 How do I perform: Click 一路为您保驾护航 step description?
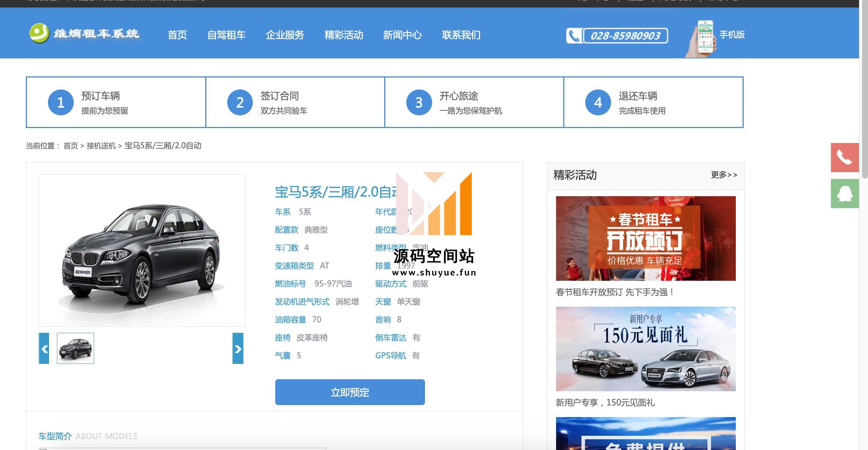pyautogui.click(x=471, y=111)
